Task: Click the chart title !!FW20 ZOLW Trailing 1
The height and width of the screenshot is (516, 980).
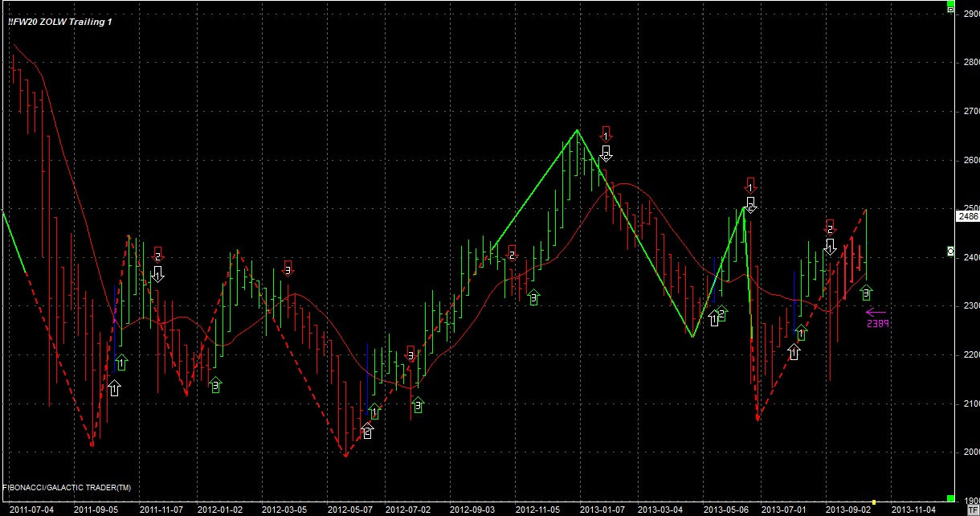Action: tap(61, 22)
